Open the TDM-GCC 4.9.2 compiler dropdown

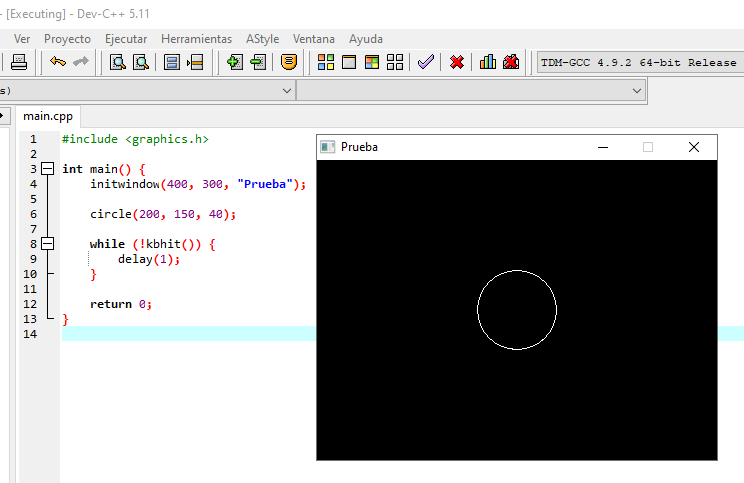pos(640,63)
